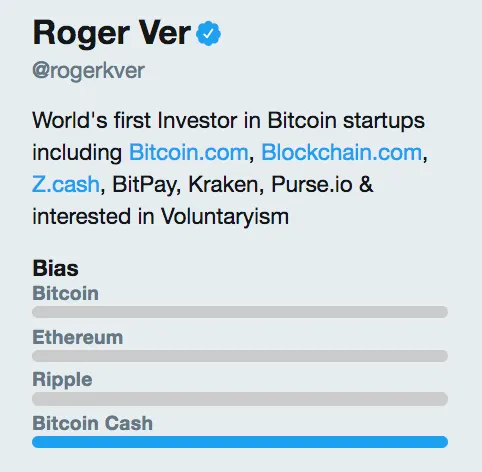The height and width of the screenshot is (472, 482).
Task: Click the BitPay mention in bio
Action: tap(144, 185)
